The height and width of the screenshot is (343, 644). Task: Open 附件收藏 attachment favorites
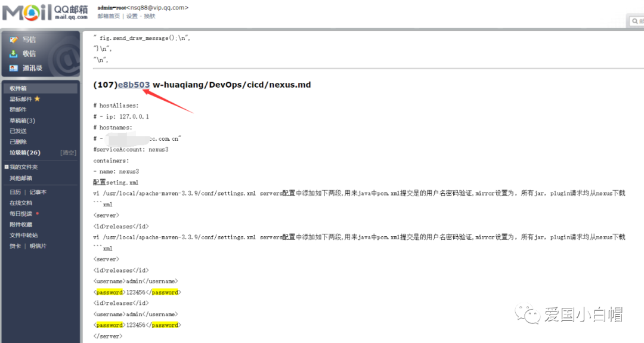tap(20, 225)
